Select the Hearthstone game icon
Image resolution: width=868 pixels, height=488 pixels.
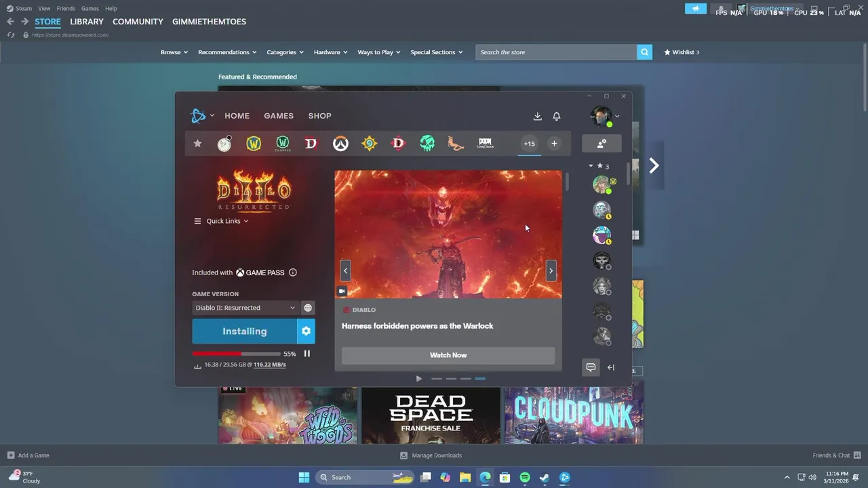tap(370, 144)
